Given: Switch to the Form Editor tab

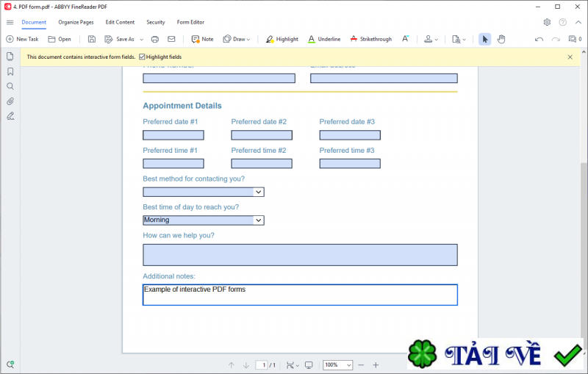Looking at the screenshot, I should point(190,22).
